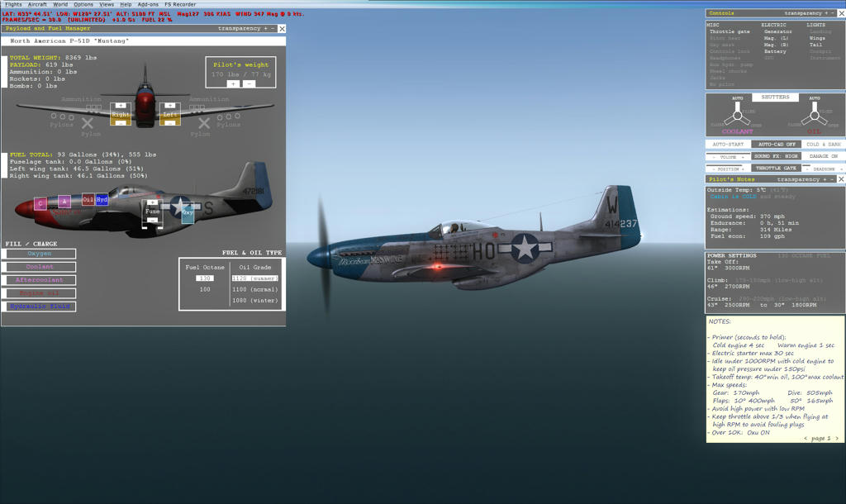Open the Aircraft menu
Image resolution: width=846 pixels, height=504 pixels.
(x=37, y=4)
